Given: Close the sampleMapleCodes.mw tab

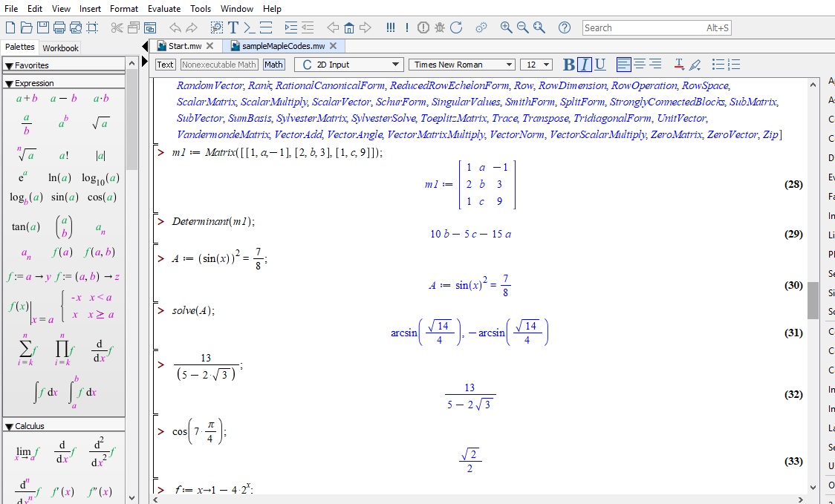Looking at the screenshot, I should coord(334,46).
